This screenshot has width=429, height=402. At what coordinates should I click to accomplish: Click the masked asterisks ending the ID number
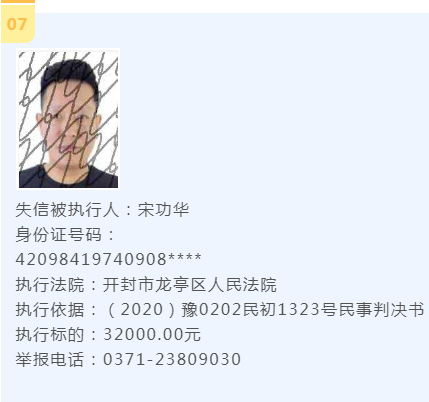click(185, 258)
